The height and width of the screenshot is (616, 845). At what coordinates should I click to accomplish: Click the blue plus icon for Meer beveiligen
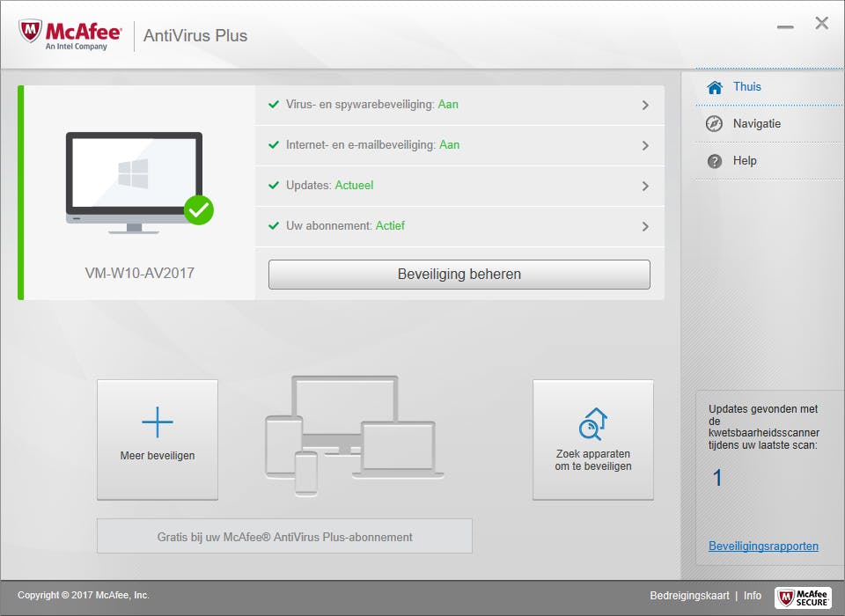coord(158,422)
